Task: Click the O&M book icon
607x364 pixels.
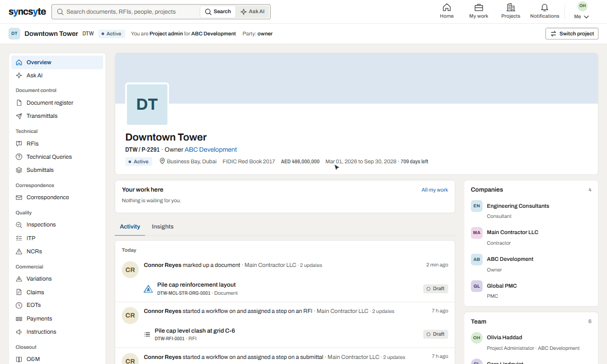Action: (19, 359)
